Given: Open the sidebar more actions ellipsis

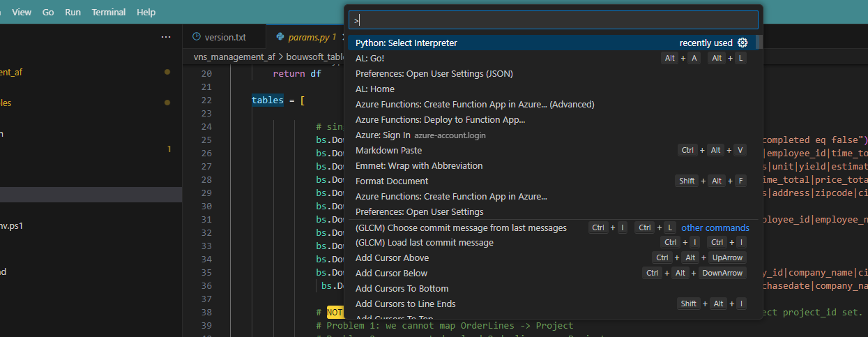Looking at the screenshot, I should point(166,37).
